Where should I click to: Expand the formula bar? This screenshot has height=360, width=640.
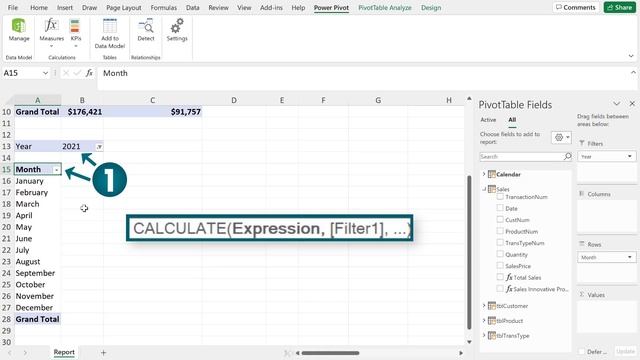click(633, 73)
